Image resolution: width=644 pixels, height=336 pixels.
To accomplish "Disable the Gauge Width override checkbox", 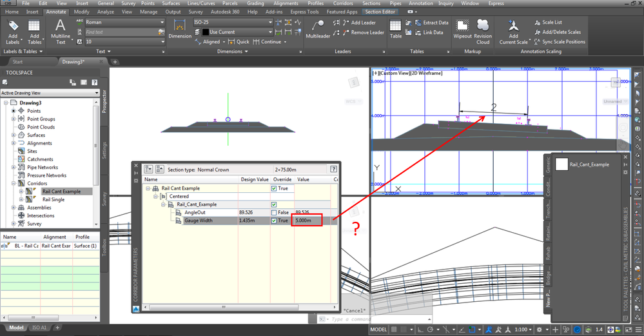I will 274,221.
